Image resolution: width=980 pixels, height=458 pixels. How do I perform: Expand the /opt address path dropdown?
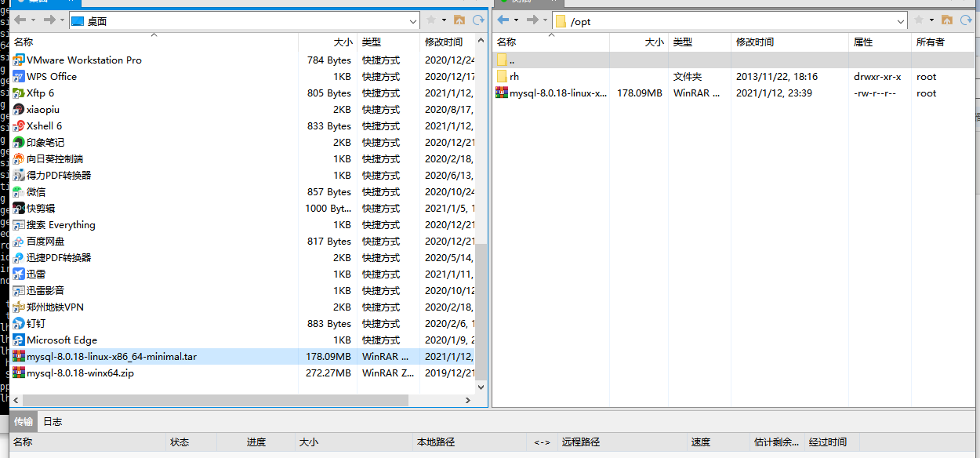[902, 21]
